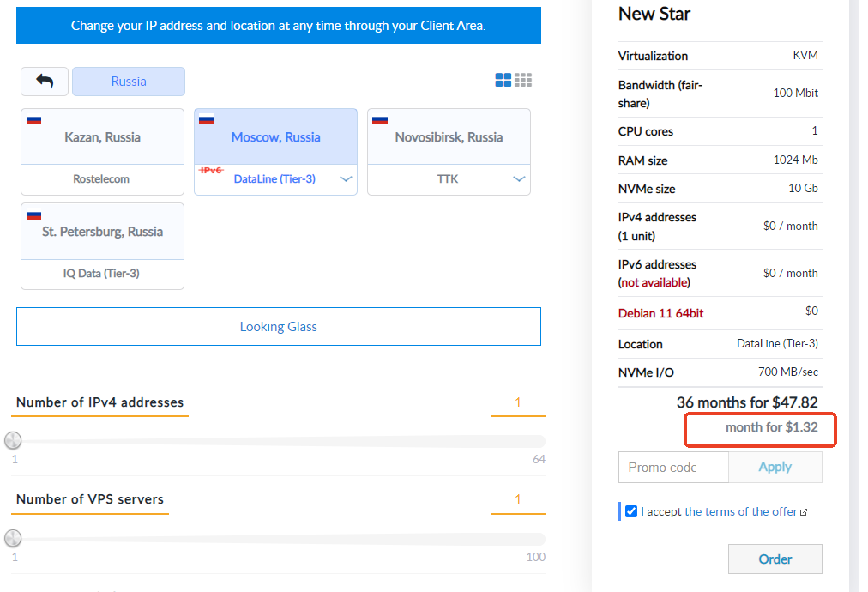Click the St. Petersburg flag icon
This screenshot has height=592, width=868.
[33, 214]
